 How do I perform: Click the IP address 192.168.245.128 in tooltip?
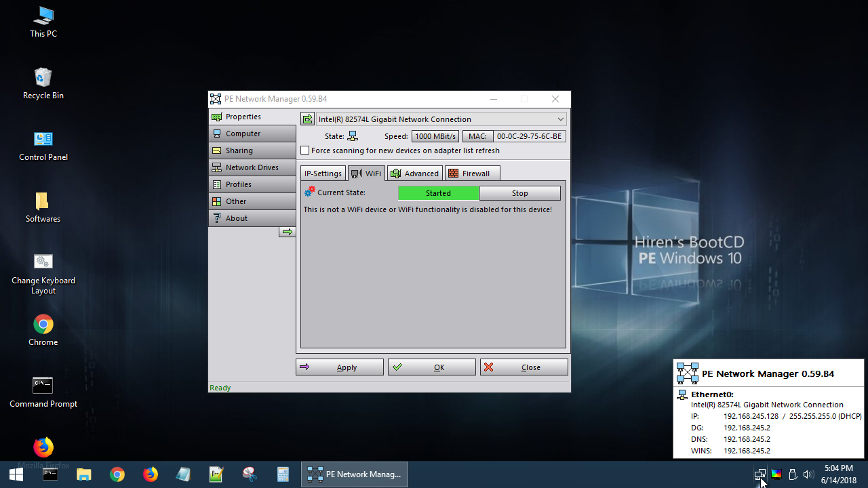[x=751, y=416]
